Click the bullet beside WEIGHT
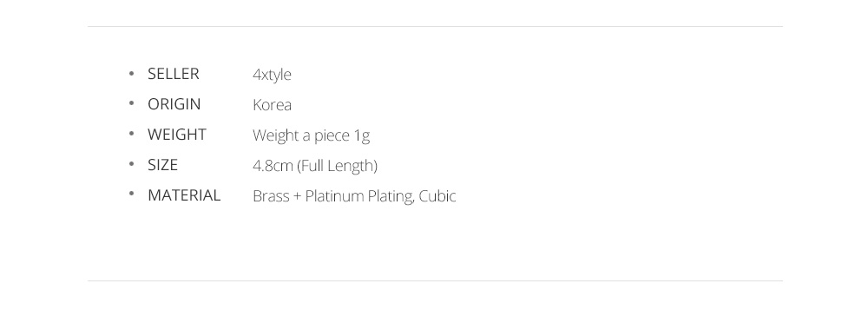Viewport: 868px width, 323px height. point(131,134)
